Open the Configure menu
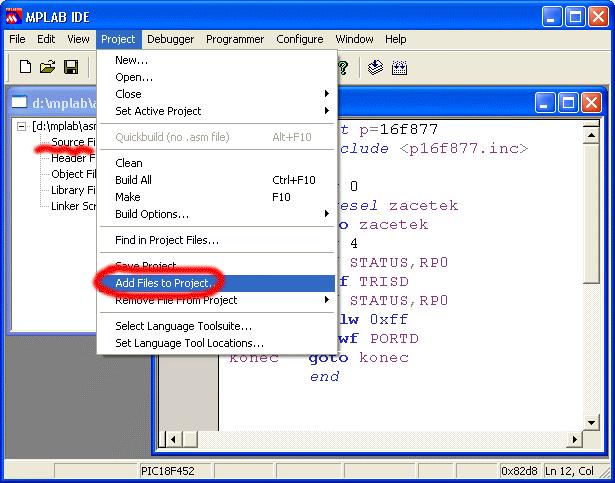The image size is (615, 483). click(x=300, y=39)
